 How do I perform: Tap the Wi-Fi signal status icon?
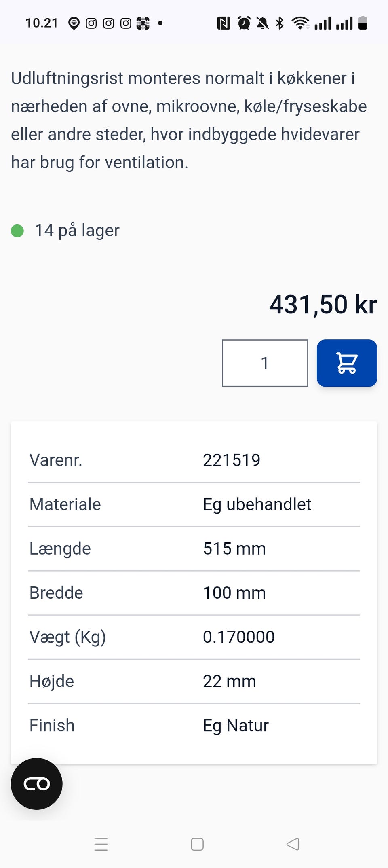click(x=300, y=23)
